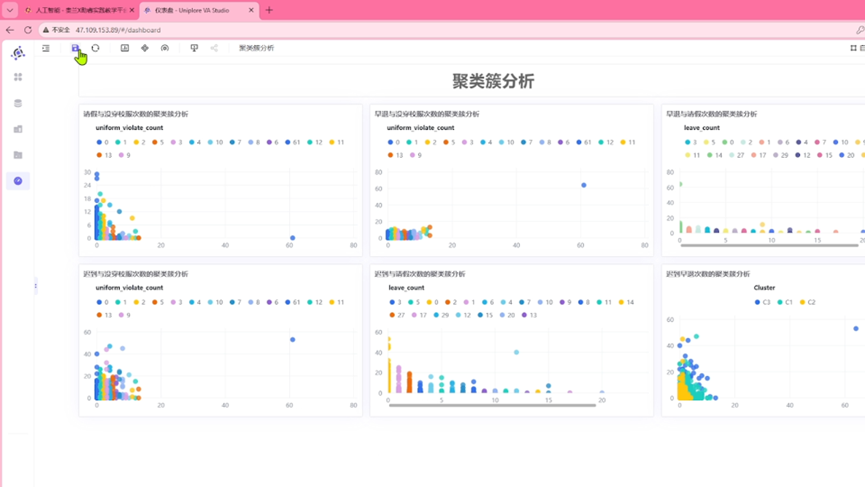This screenshot has width=865, height=487.
Task: Click the zoom slider under 迟到与请假 chart
Action: [492, 405]
